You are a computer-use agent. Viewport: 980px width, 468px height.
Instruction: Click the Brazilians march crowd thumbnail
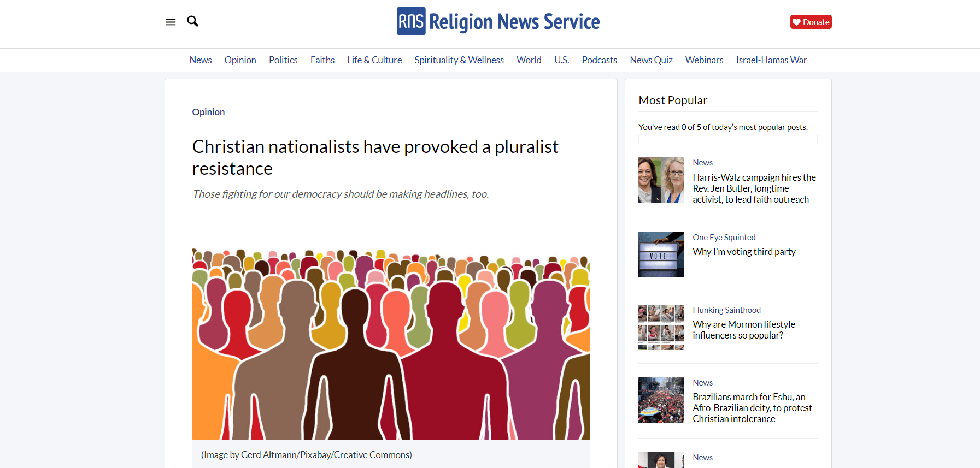pos(661,400)
